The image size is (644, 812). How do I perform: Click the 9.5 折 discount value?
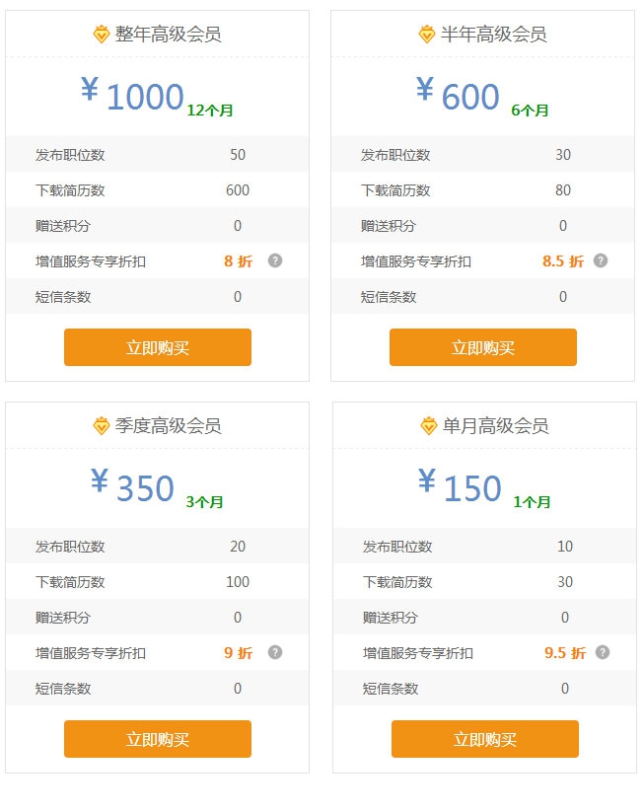click(x=565, y=653)
